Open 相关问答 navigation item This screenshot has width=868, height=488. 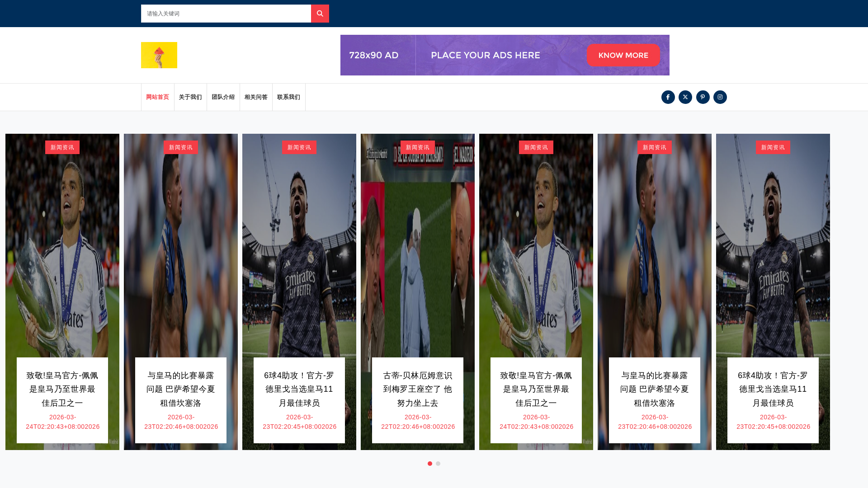coord(256,97)
